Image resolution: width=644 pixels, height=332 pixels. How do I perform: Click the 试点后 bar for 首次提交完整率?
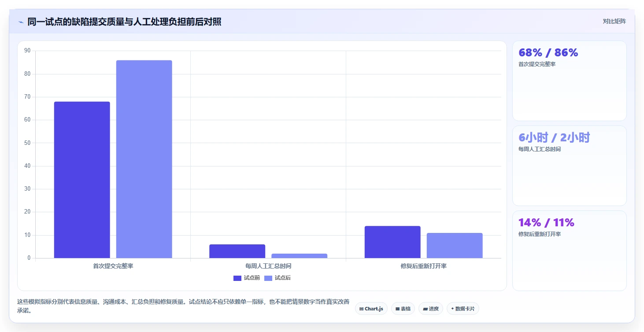[144, 159]
